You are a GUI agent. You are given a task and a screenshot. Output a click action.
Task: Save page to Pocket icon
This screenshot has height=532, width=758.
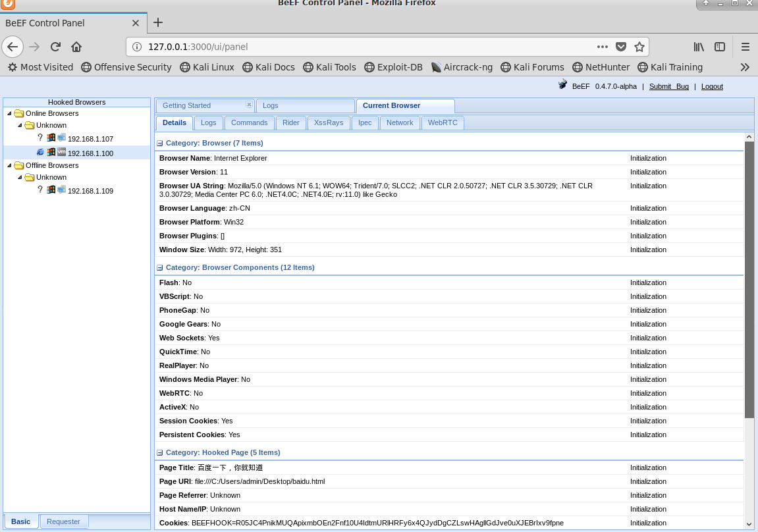[621, 47]
